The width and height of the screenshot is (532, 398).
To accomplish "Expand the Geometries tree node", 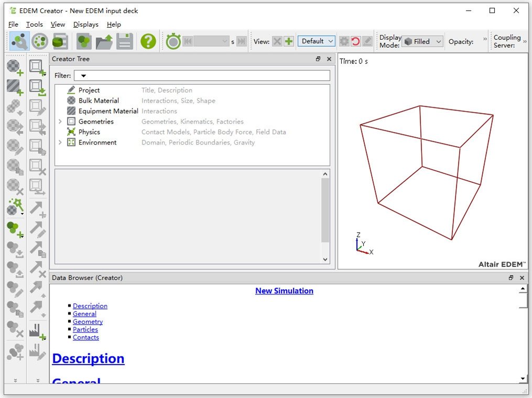I will point(60,121).
